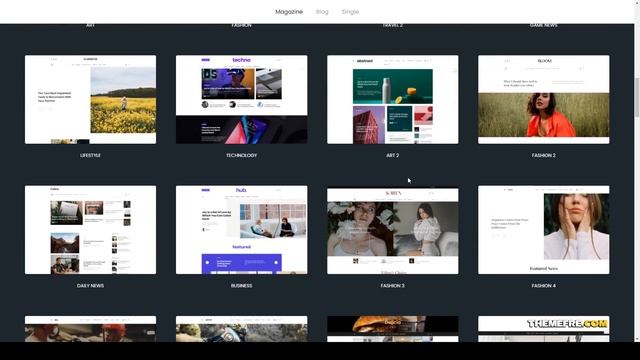Open the Techno technology demo thumbnail

pyautogui.click(x=242, y=100)
